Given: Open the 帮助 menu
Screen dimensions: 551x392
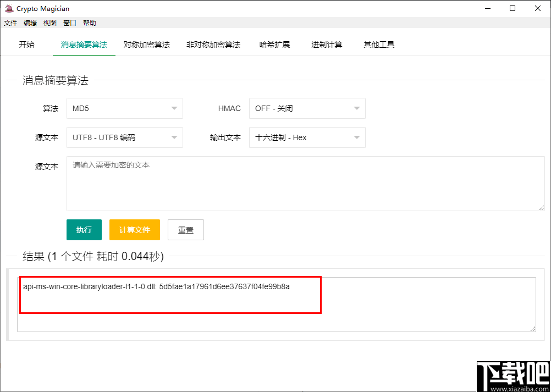Looking at the screenshot, I should (x=90, y=23).
